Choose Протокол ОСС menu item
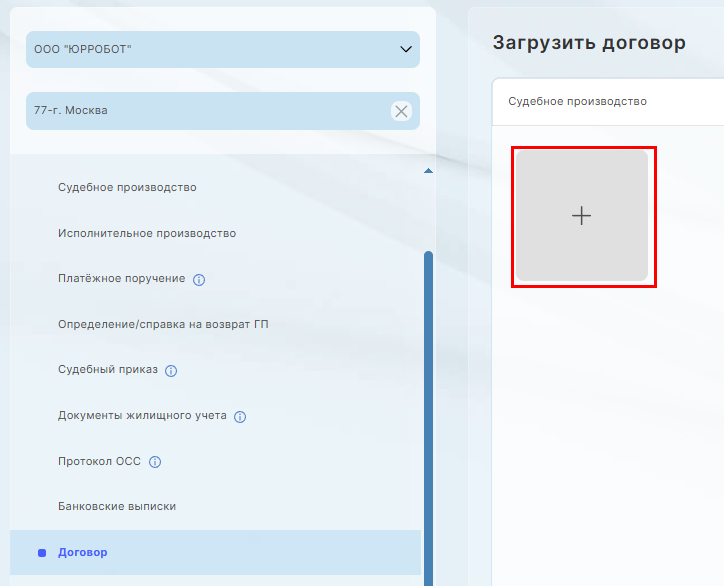 click(x=99, y=461)
